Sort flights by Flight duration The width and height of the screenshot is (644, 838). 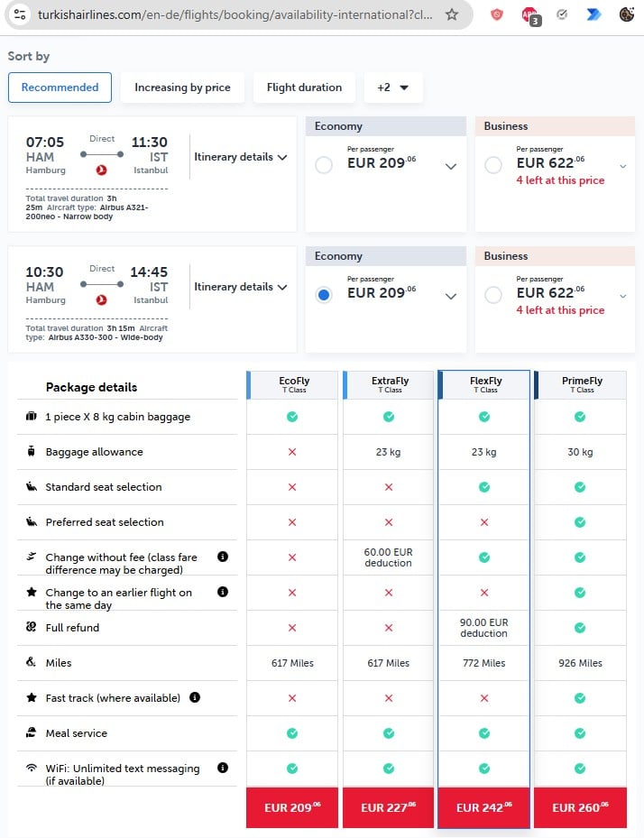click(304, 87)
